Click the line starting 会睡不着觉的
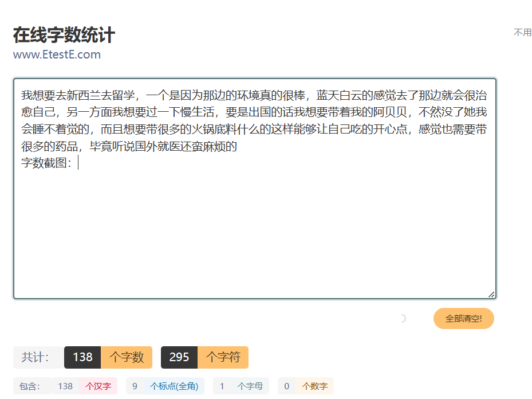 tap(254, 129)
